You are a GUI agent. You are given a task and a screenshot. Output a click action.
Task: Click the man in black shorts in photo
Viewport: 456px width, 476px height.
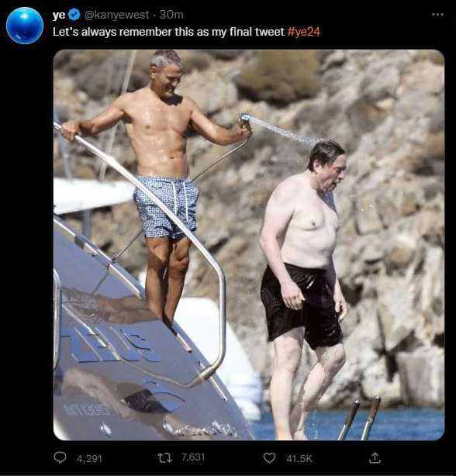click(303, 288)
